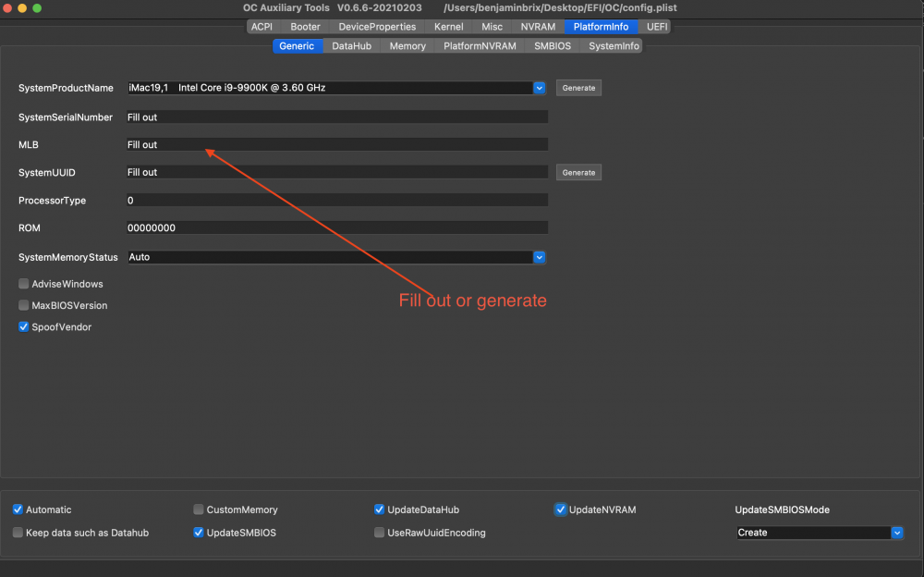This screenshot has width=924, height=577.
Task: Enable the CustomMemory checkbox
Action: [x=199, y=509]
